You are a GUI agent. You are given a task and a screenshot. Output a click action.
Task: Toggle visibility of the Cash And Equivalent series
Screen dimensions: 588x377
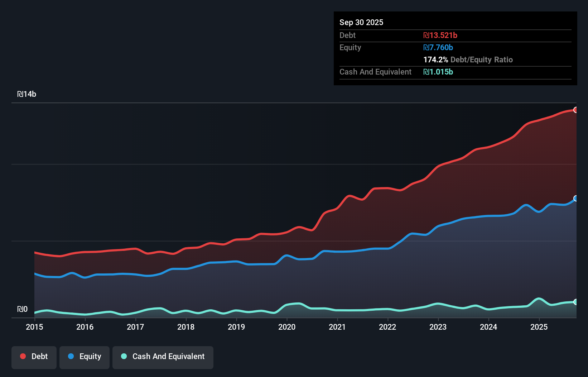(x=163, y=357)
